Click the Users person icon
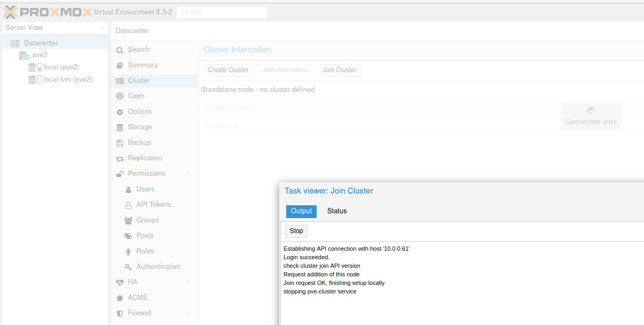Viewport: 644px width, 325px height. 128,189
